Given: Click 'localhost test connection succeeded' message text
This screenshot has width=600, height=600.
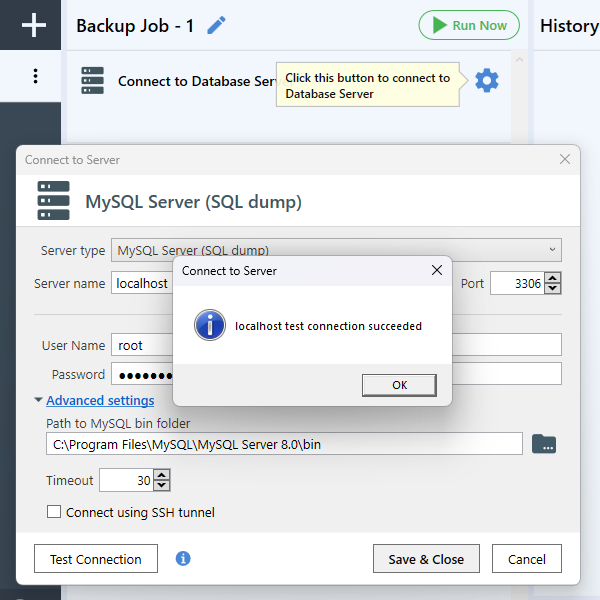Looking at the screenshot, I should pyautogui.click(x=328, y=326).
